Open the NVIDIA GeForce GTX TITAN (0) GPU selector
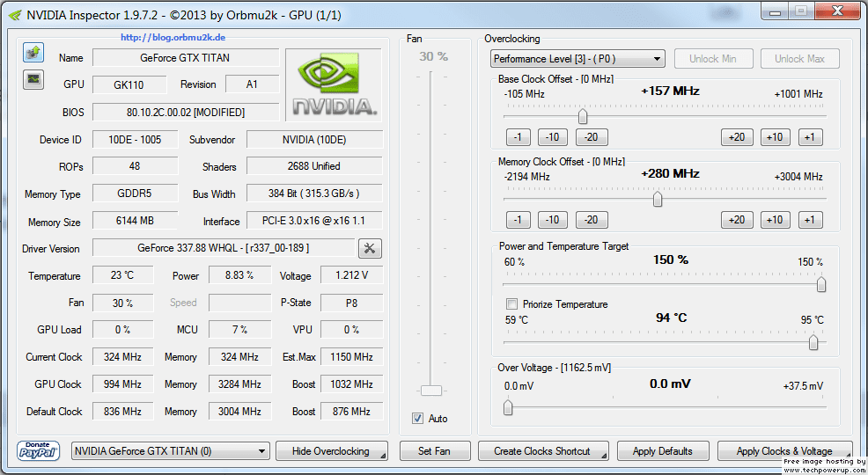The height and width of the screenshot is (475, 868). [x=171, y=451]
